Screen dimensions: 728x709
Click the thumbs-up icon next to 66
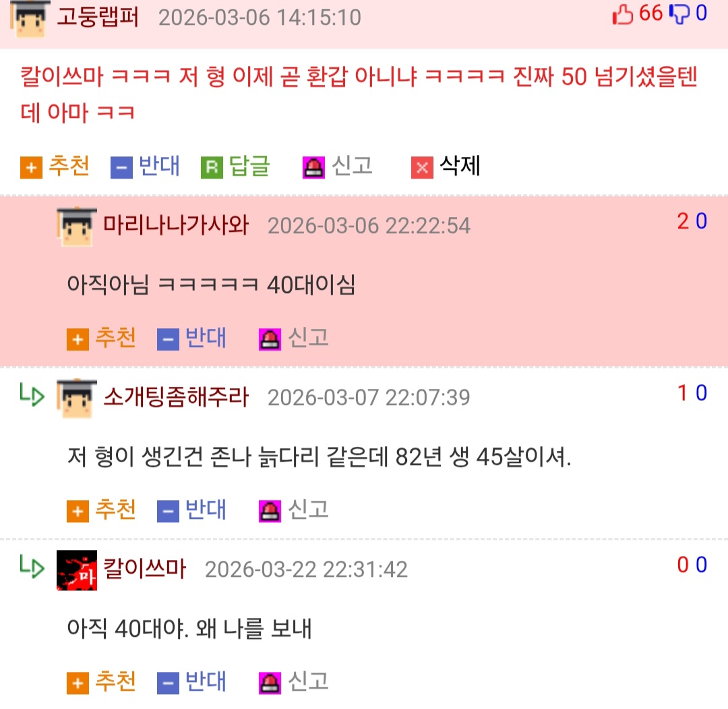[x=623, y=14]
